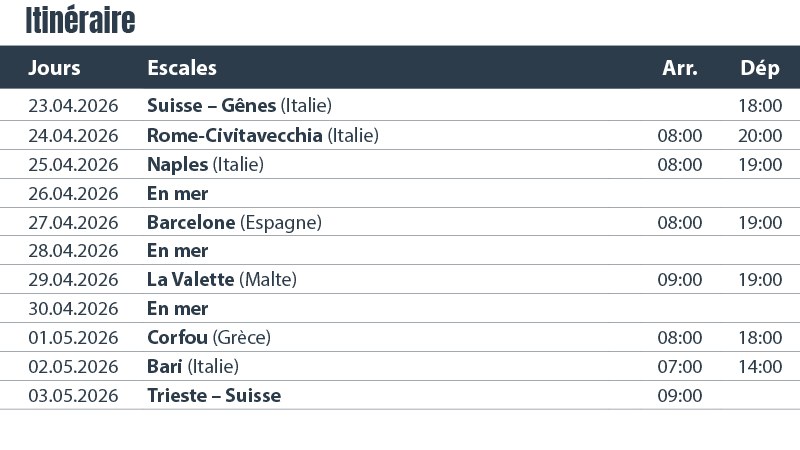800x450 pixels.
Task: Click the 07:00 arrival time for Bari
Action: pos(680,367)
